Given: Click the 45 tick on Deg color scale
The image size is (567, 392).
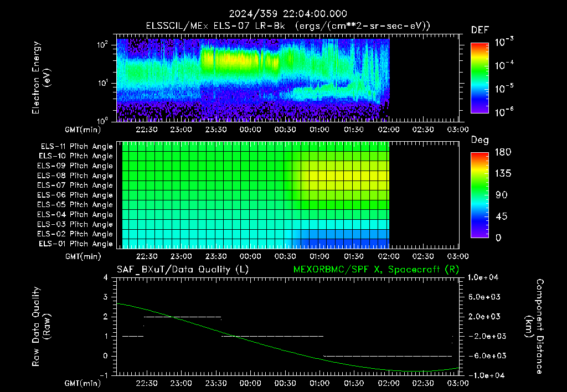Looking at the screenshot, I should point(501,216).
